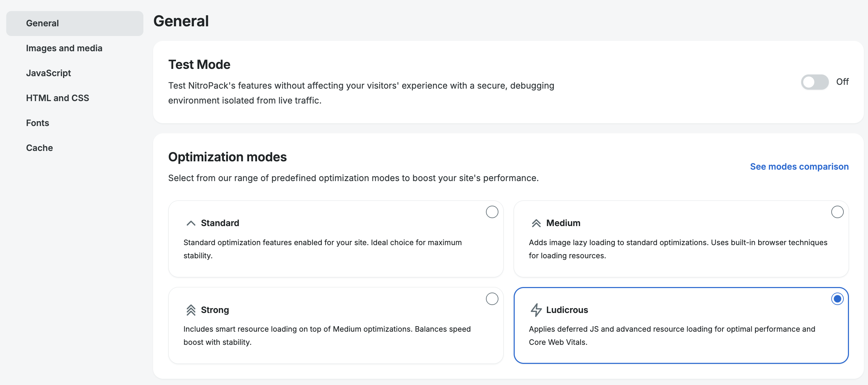Screen dimensions: 868x385
Task: Select the Medium optimization radio button
Action: (x=837, y=212)
